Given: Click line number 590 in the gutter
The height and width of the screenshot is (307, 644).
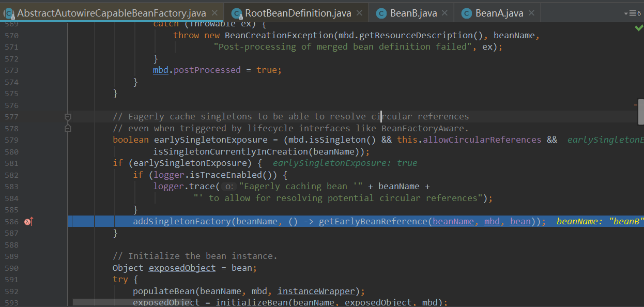Looking at the screenshot, I should tap(11, 268).
